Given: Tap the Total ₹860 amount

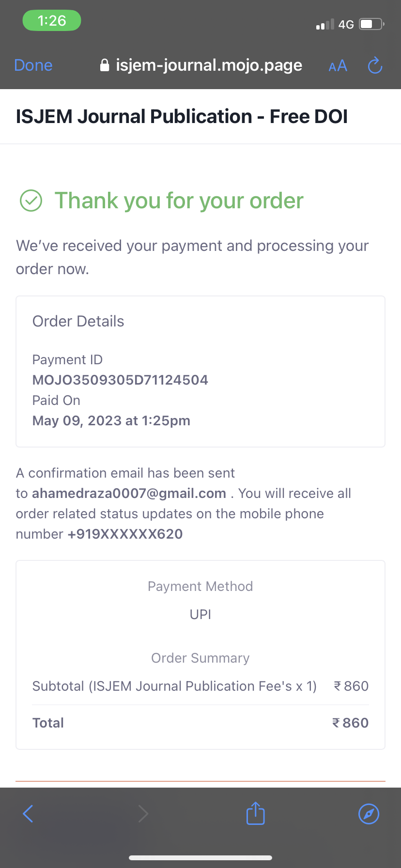Looking at the screenshot, I should 350,723.
